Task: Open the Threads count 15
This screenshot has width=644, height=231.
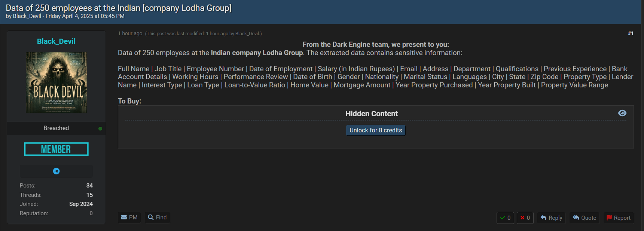Action: [x=89, y=195]
